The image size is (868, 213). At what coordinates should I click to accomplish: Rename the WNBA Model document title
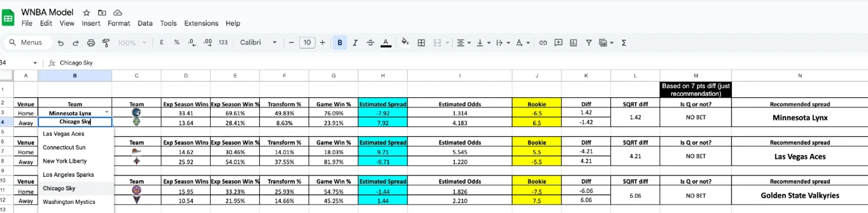(x=47, y=12)
